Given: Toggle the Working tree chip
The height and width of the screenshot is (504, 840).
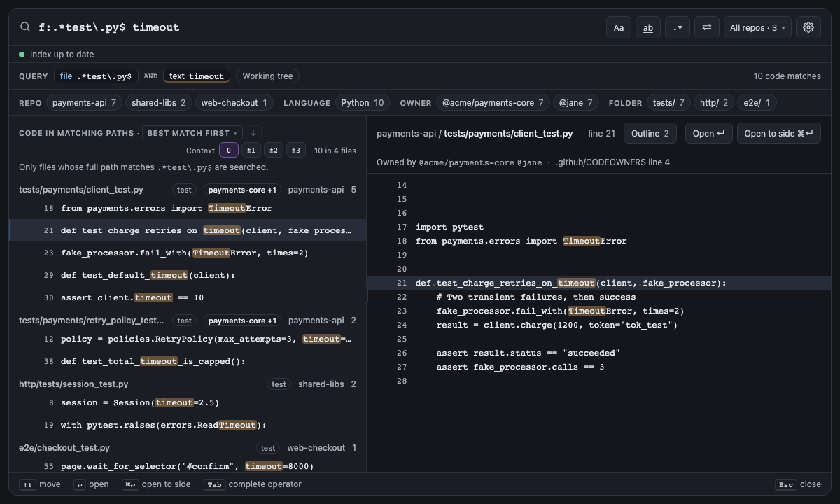Looking at the screenshot, I should pos(268,76).
